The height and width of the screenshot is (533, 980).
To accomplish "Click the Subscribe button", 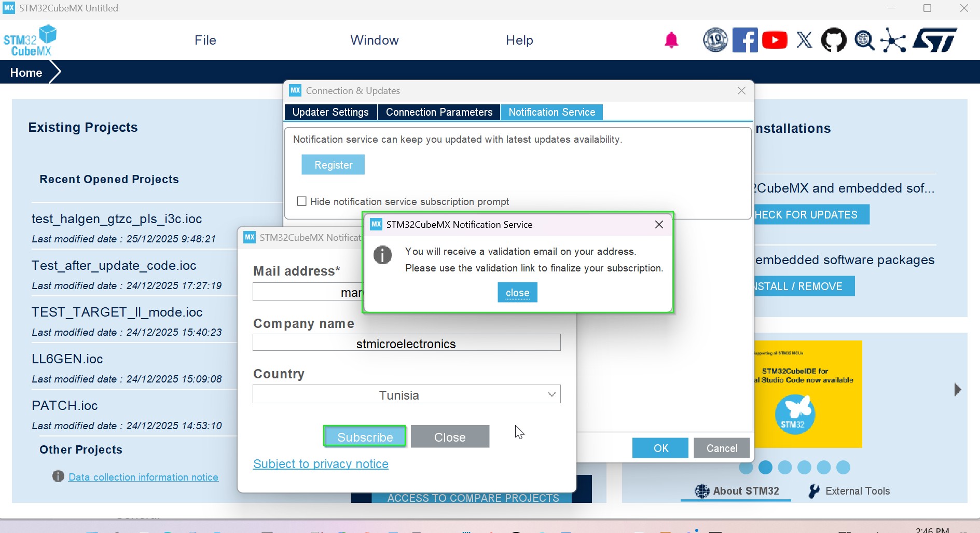I will [x=365, y=437].
